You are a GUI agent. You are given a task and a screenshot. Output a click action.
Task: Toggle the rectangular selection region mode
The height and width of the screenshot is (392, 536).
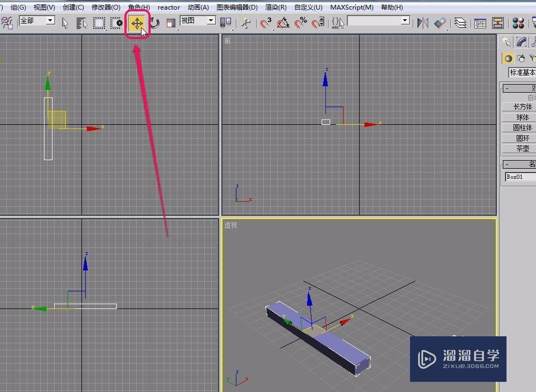coord(99,23)
